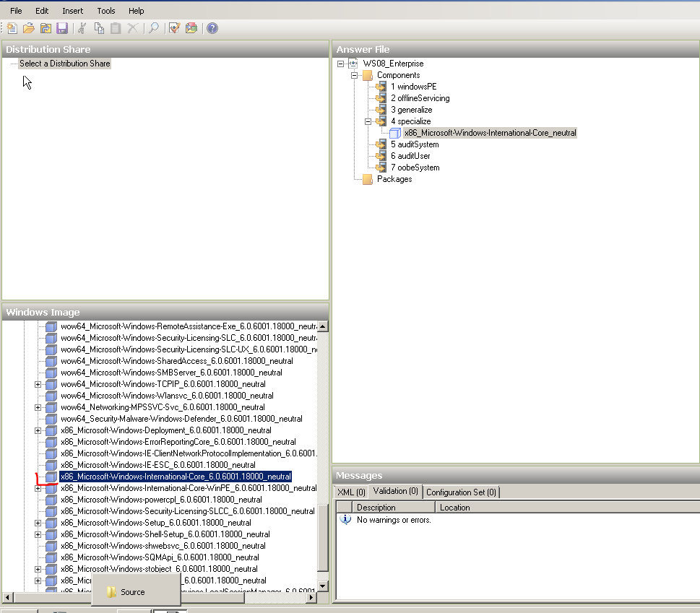700x613 pixels.
Task: Expand the x86 Windows-Setup component
Action: pos(38,523)
